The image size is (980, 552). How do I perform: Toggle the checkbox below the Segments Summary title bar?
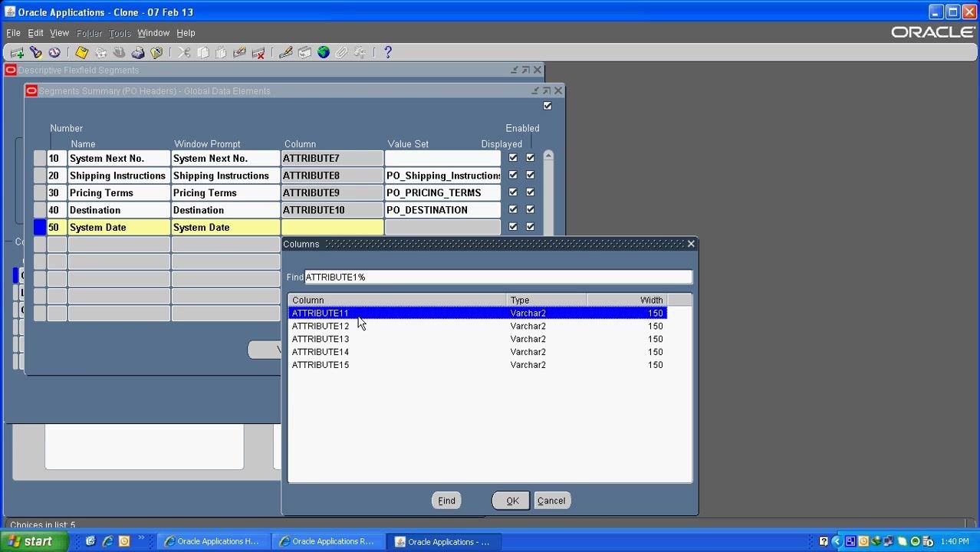tap(548, 106)
